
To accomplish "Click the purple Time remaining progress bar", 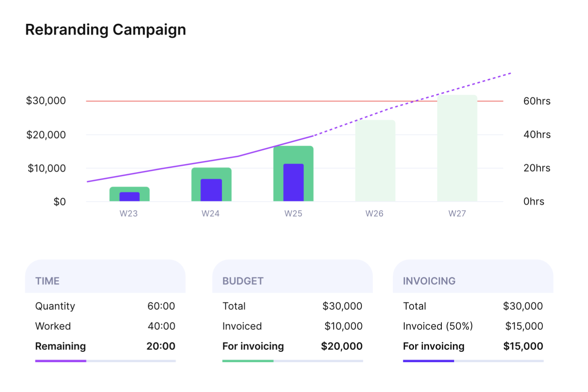I will [61, 361].
